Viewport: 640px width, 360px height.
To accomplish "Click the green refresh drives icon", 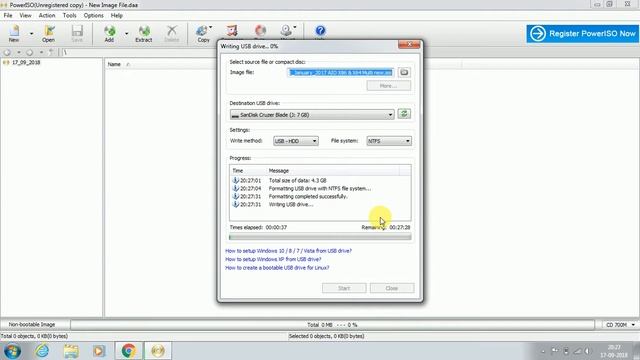I will (x=404, y=114).
